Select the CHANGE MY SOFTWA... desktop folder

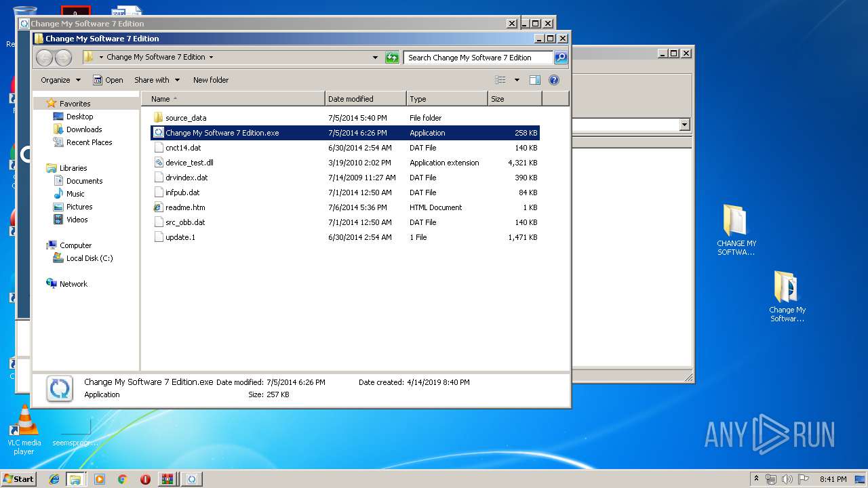coord(736,230)
